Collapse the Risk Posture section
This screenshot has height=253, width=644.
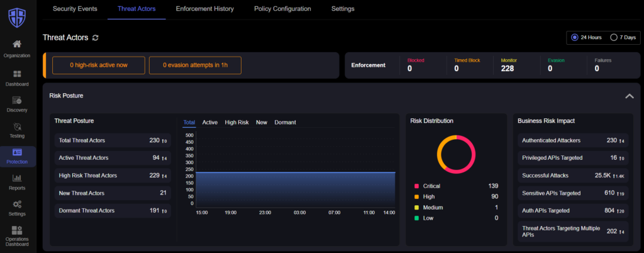click(629, 96)
